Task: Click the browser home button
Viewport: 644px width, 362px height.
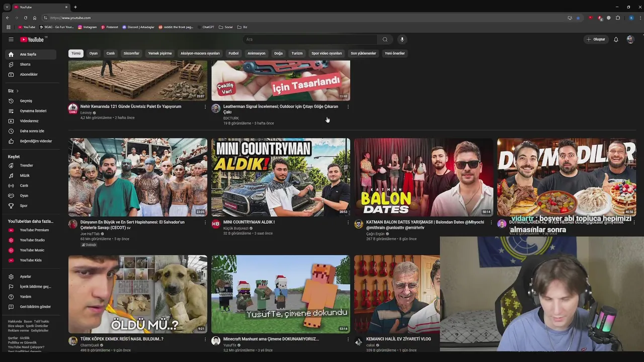Action: point(35,18)
